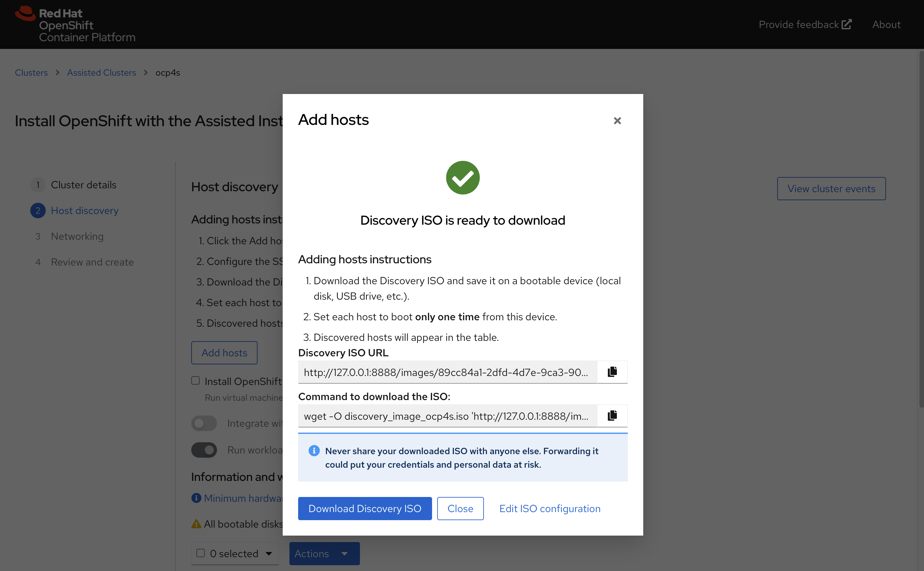Click the Provide feedback external link icon
This screenshot has width=924, height=571.
tap(846, 24)
